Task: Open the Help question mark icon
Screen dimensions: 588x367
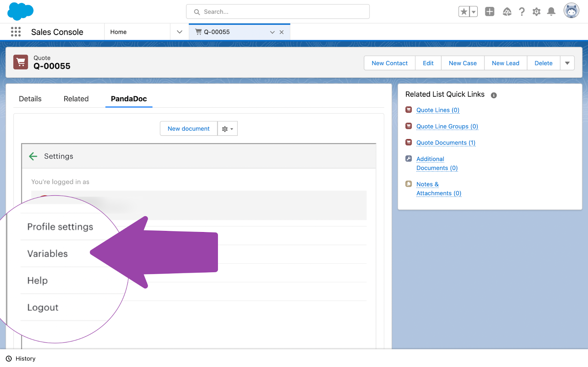Action: (522, 12)
